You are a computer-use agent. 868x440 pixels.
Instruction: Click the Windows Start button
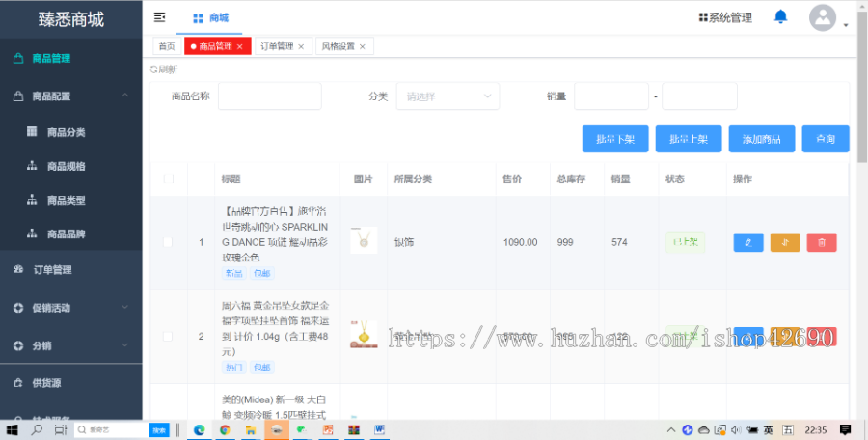(12, 430)
